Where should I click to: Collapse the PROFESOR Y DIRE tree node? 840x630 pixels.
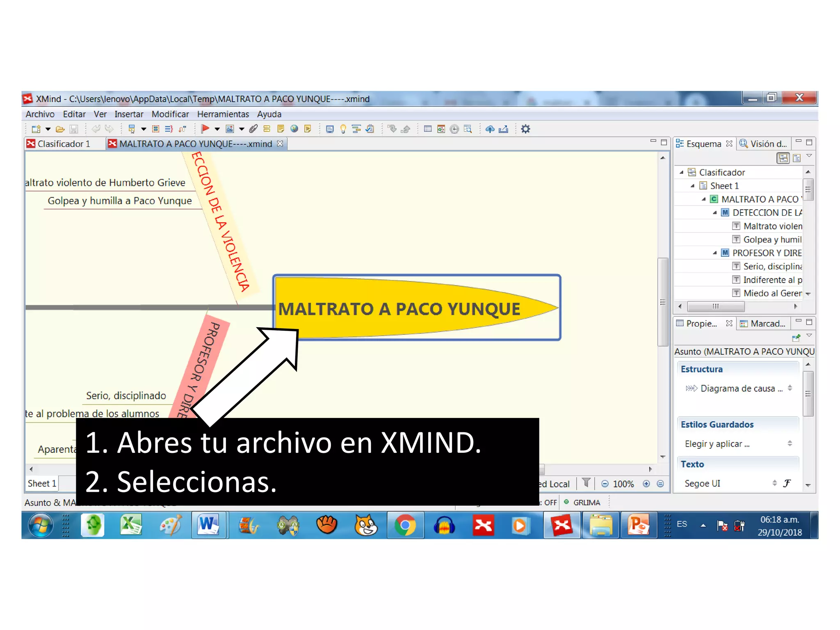click(x=714, y=253)
